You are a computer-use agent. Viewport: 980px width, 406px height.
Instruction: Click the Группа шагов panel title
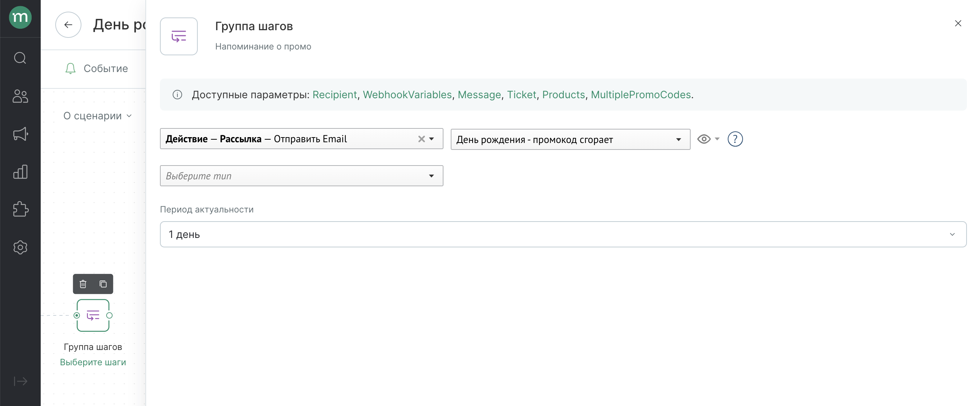[254, 26]
